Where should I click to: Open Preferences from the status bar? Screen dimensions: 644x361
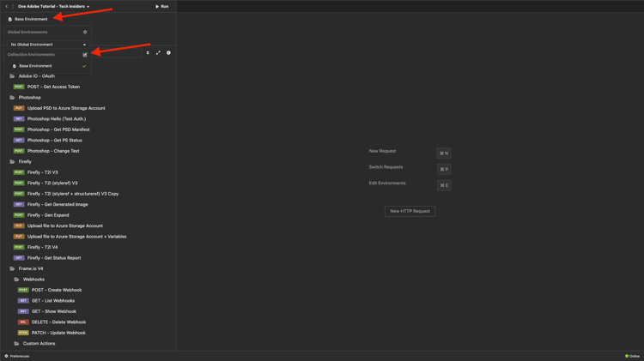[17, 356]
